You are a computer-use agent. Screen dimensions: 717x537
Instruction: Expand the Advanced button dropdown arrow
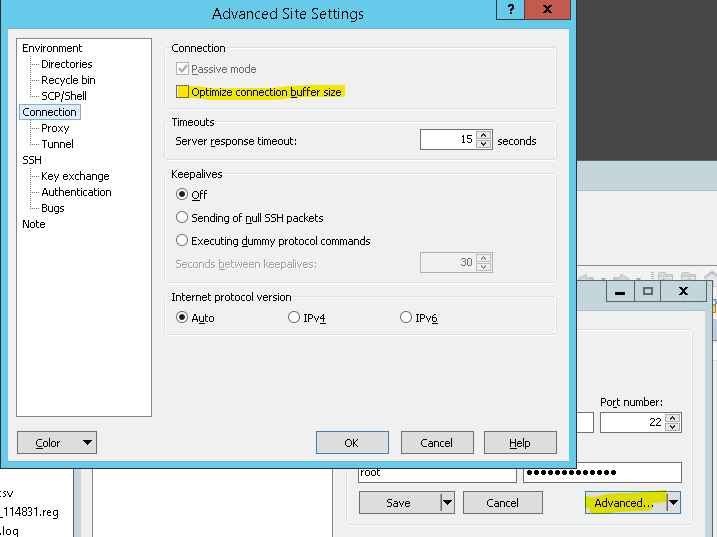(673, 503)
